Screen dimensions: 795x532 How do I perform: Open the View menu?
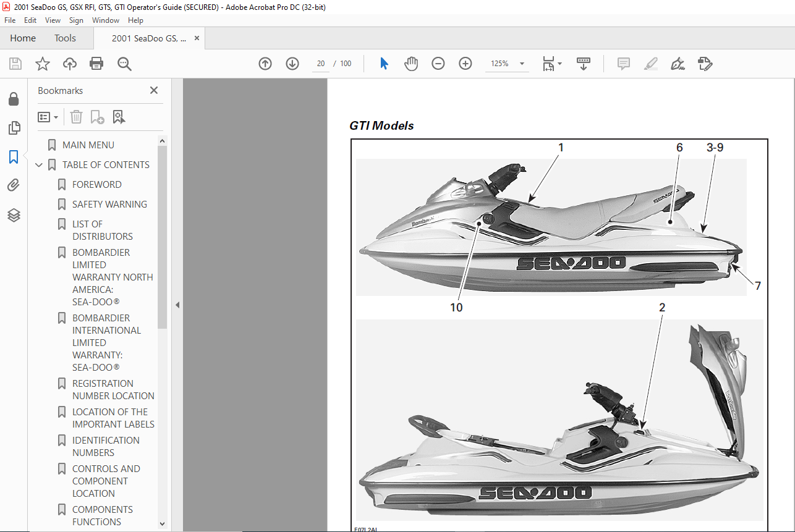(x=53, y=20)
